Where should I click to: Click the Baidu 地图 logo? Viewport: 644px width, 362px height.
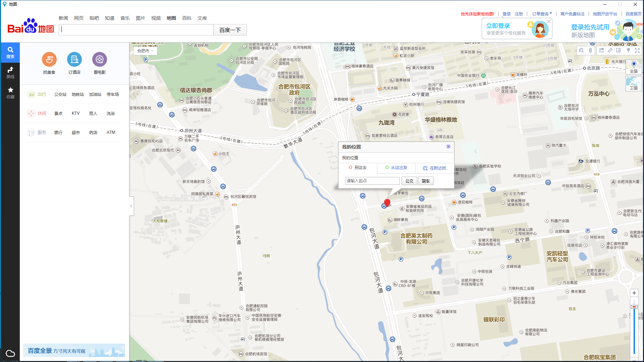31,26
